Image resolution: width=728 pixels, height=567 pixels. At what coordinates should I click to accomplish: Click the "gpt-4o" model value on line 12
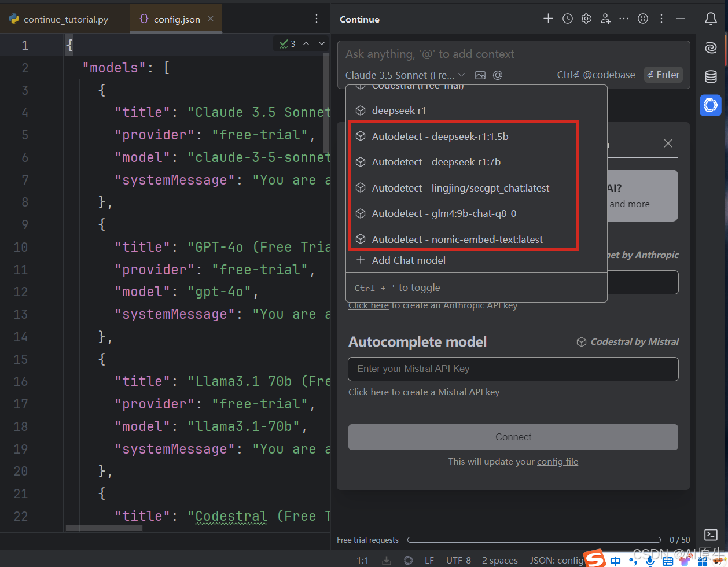coord(220,292)
